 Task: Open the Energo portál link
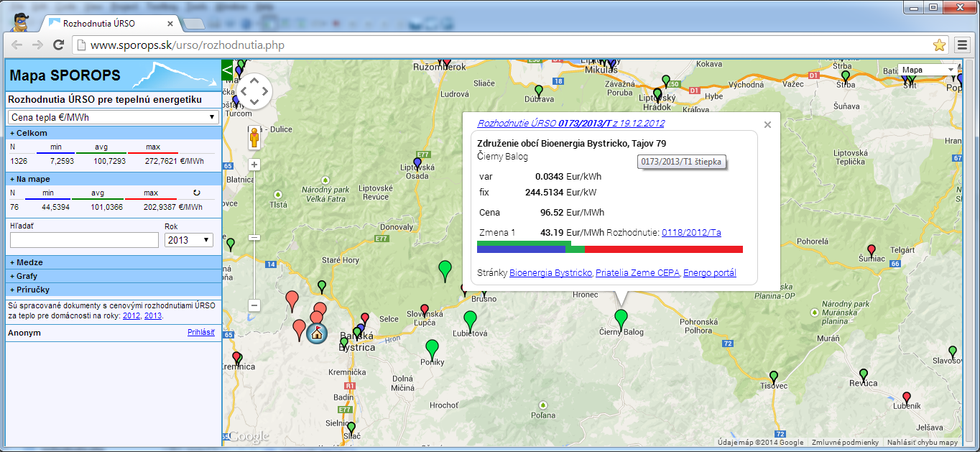(x=710, y=273)
